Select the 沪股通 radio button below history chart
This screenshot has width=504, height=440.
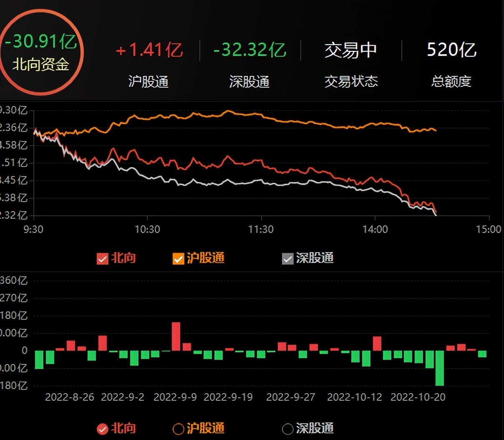click(x=178, y=429)
